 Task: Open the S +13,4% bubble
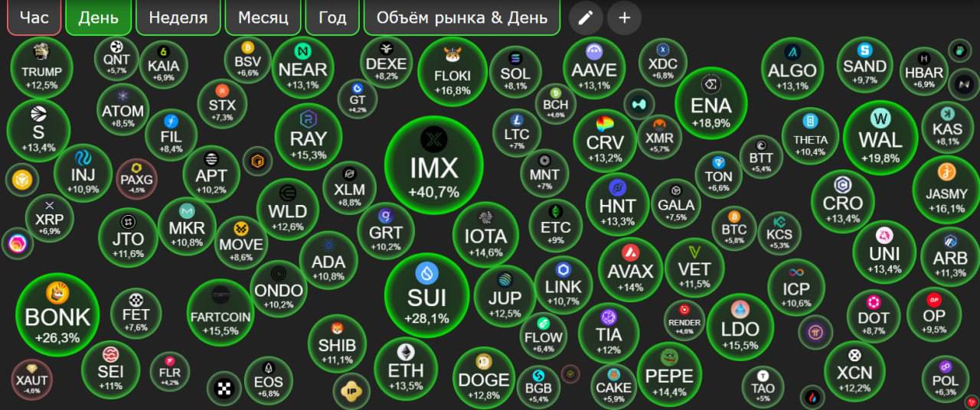38,131
